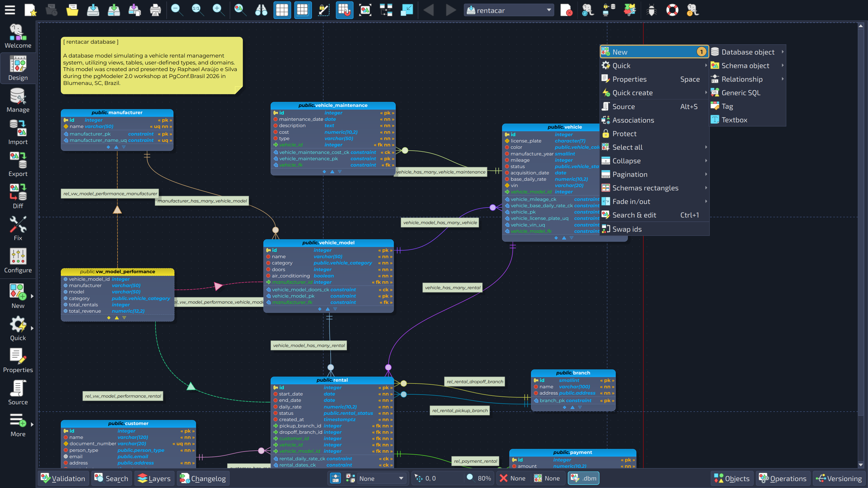Viewport: 868px width, 488px height.
Task: Expand the Relationship submenu
Action: (x=748, y=79)
